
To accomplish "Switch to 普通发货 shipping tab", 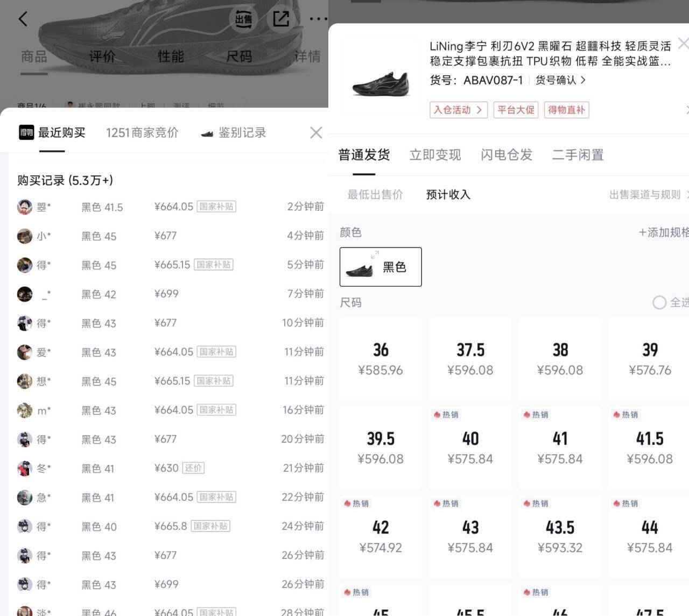I will click(364, 155).
